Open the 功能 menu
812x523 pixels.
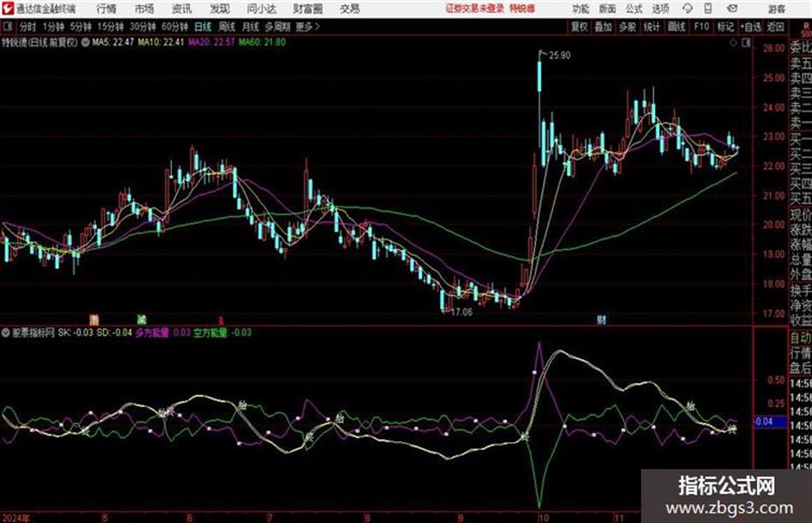coord(581,9)
